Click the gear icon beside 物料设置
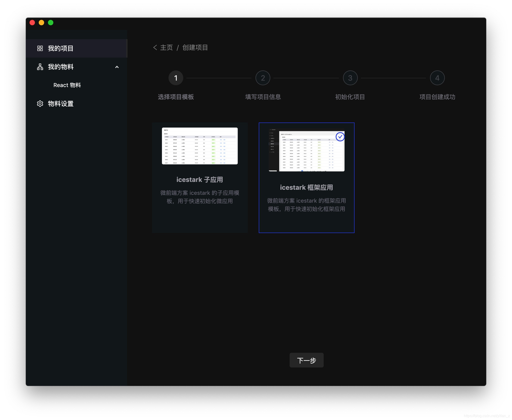 point(40,104)
